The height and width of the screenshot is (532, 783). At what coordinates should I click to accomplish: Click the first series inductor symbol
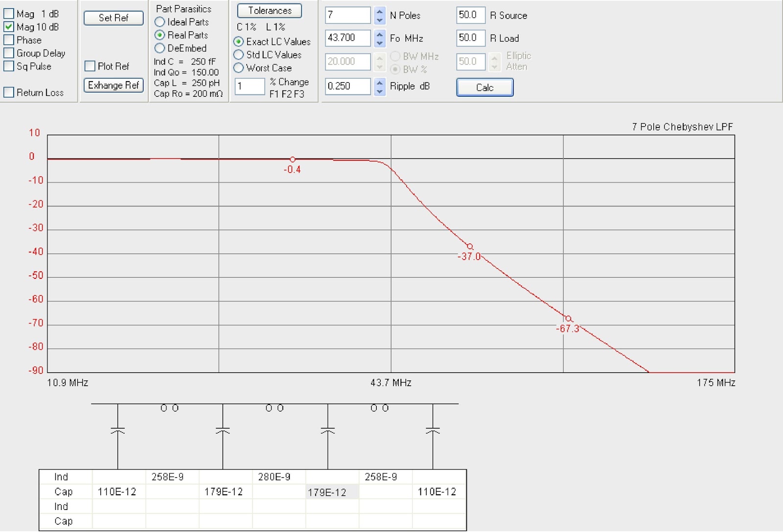point(170,408)
